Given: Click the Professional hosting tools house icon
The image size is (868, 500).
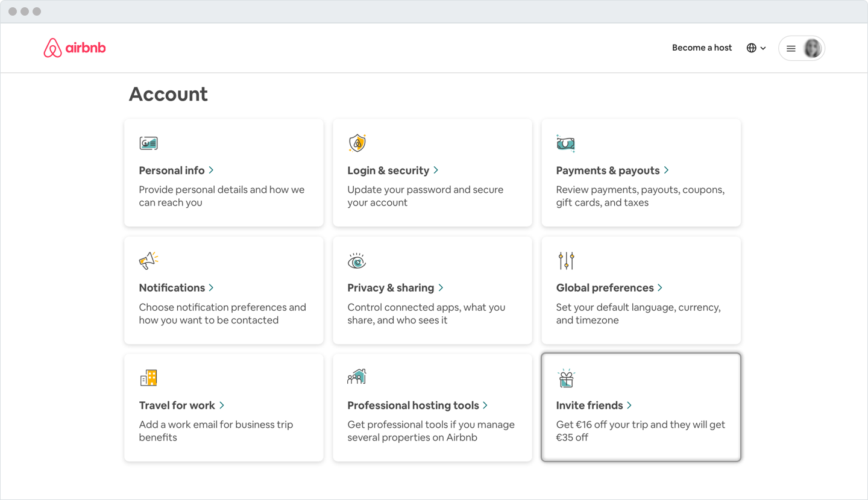Looking at the screenshot, I should 357,377.
